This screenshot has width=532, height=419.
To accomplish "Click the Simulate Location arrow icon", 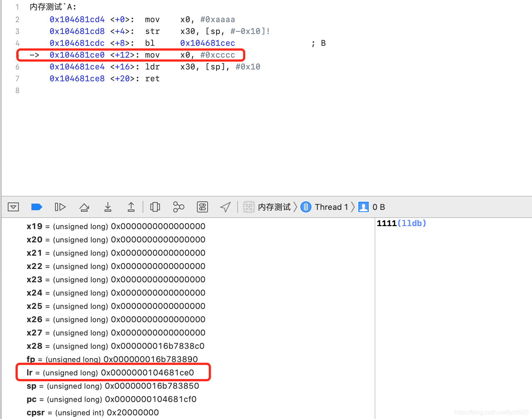I will (x=225, y=207).
